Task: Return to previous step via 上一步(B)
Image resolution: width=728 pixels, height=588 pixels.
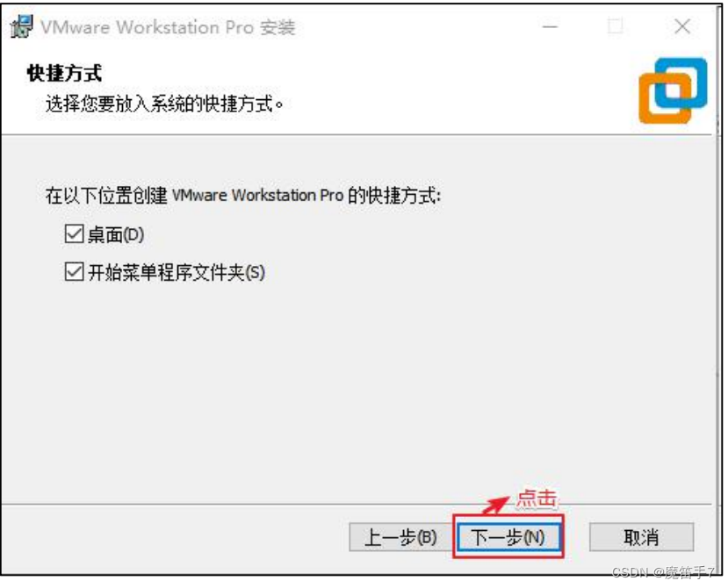Action: coord(400,537)
